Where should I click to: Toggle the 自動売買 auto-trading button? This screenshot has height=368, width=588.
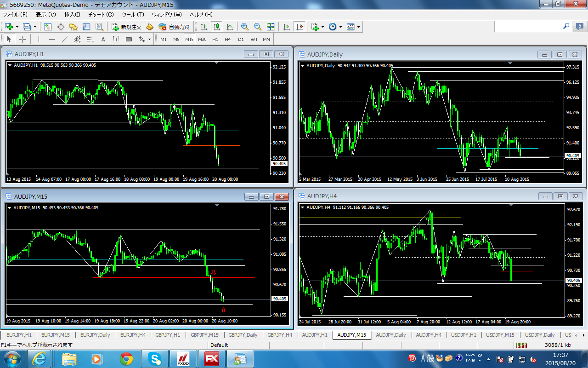(x=174, y=27)
